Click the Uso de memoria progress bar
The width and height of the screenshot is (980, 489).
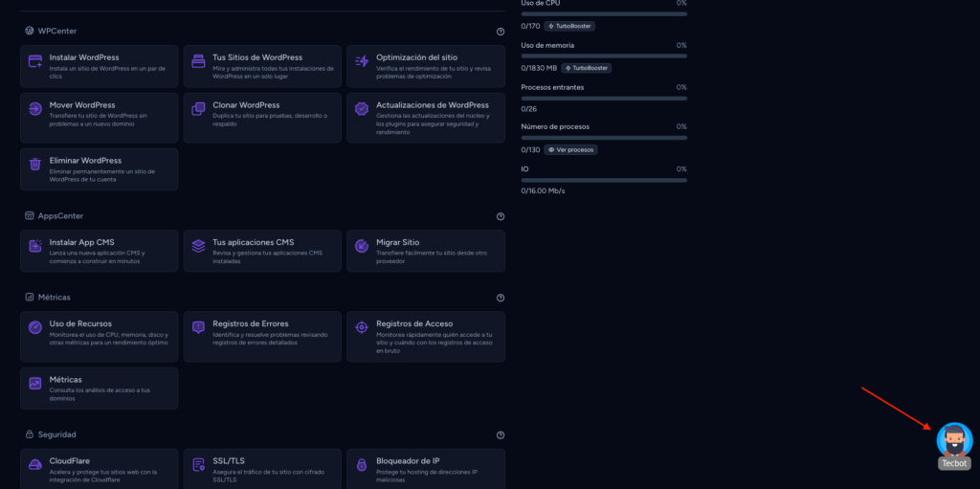(604, 56)
